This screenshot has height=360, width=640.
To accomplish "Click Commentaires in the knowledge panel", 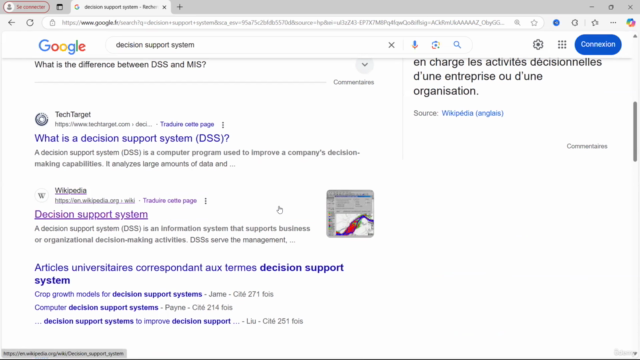I will [587, 146].
